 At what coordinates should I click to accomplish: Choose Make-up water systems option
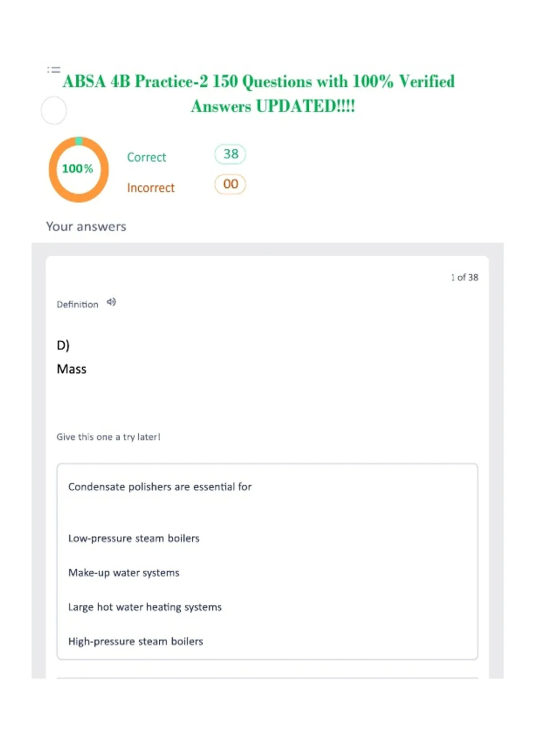(x=124, y=573)
